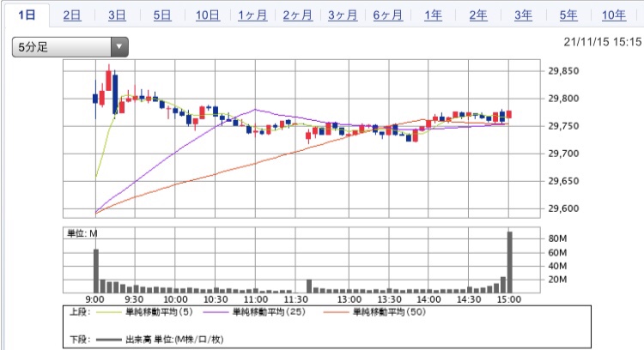Switch to the 6ヶ月 chart range
The height and width of the screenshot is (350, 644).
[x=388, y=15]
